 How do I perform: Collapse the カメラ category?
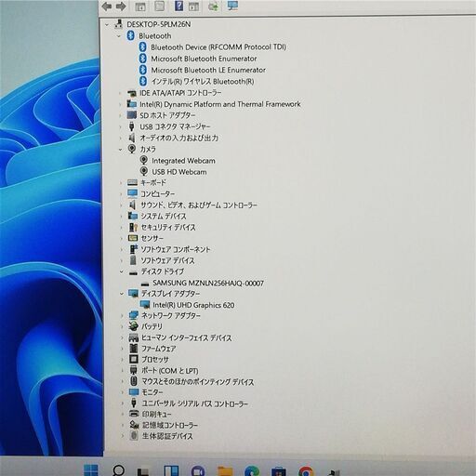tap(121, 150)
